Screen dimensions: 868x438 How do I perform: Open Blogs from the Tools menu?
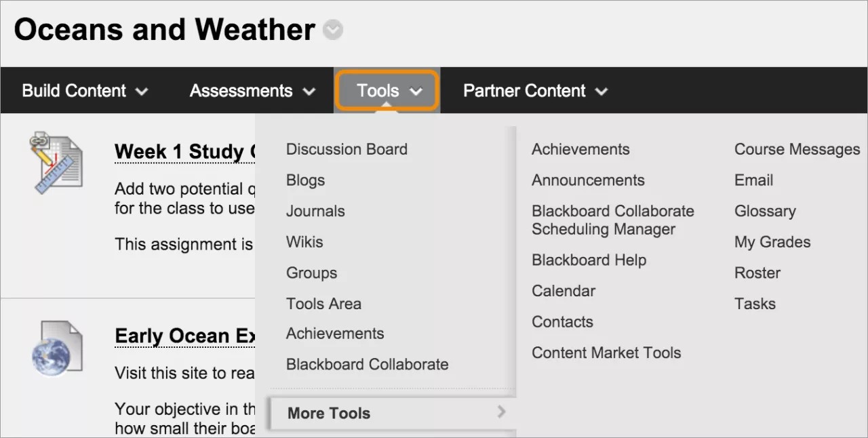point(305,180)
